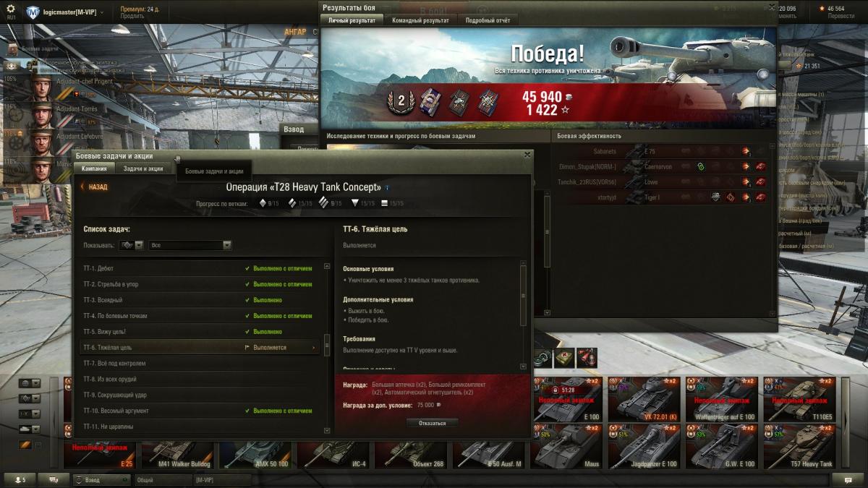Select the light tank branch progress icon
This screenshot has width=868, height=488.
(x=263, y=203)
